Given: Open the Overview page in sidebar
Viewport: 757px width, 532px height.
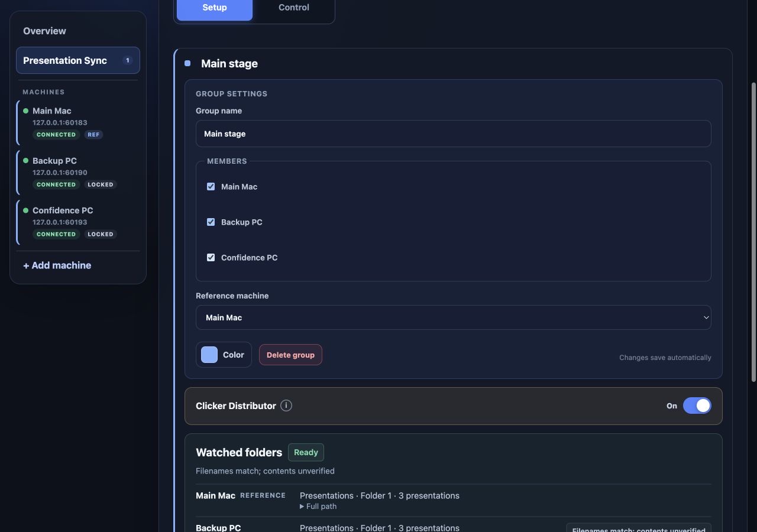Looking at the screenshot, I should (x=45, y=31).
